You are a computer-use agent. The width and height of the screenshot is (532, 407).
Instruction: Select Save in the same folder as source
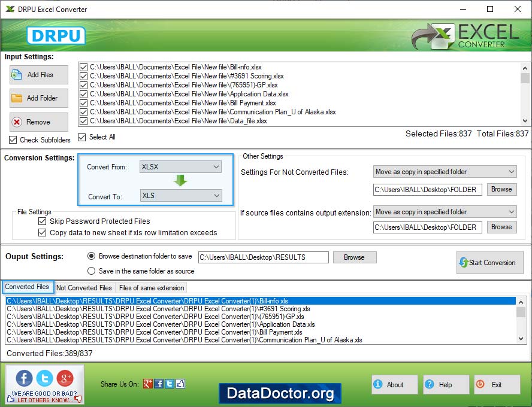coord(91,271)
